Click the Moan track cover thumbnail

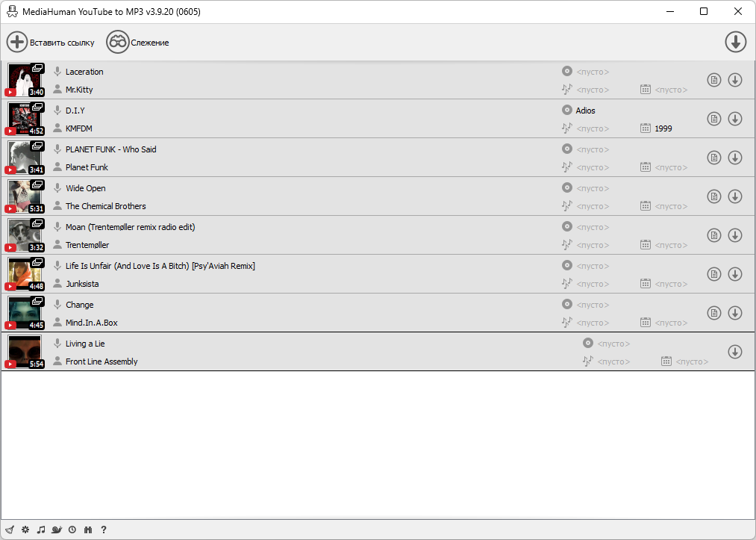(25, 235)
